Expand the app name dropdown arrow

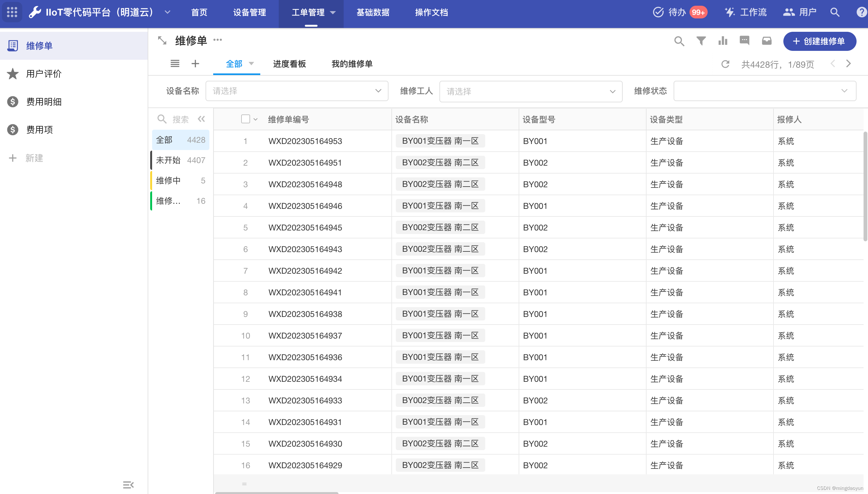point(167,12)
